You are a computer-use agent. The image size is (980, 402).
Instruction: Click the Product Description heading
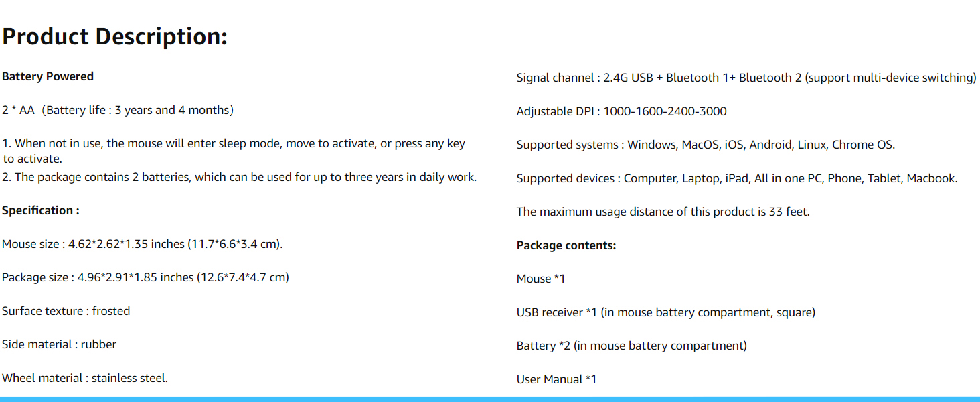[114, 36]
